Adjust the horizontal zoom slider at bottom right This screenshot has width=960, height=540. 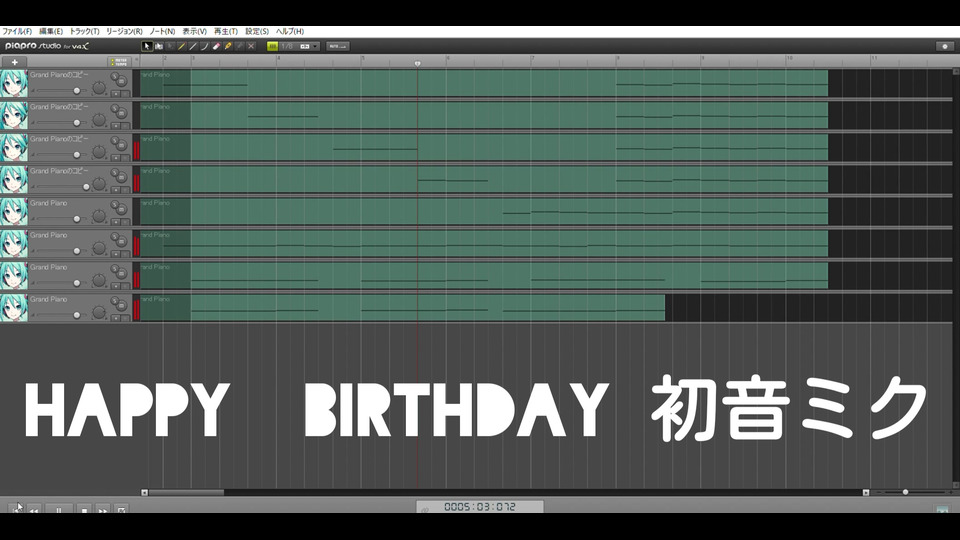[x=905, y=492]
